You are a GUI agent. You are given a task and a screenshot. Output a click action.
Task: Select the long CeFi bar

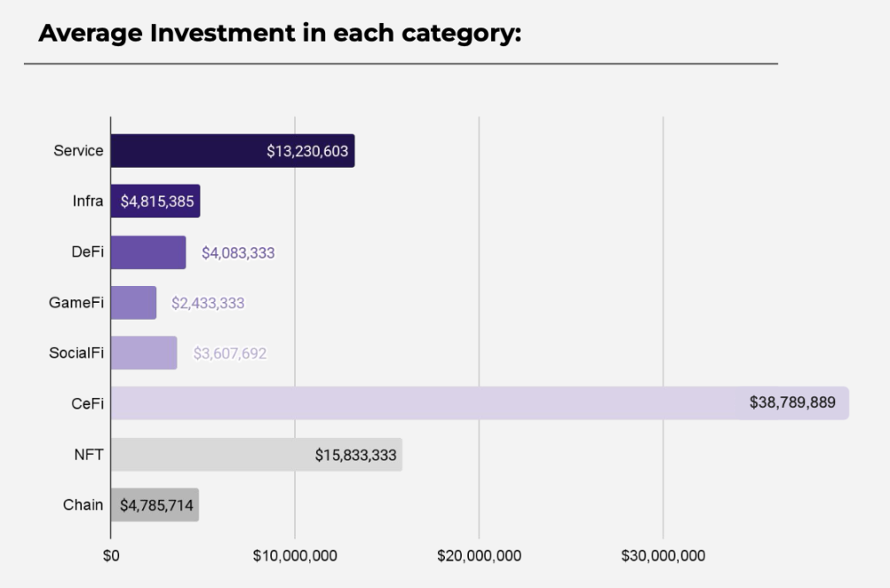point(480,403)
